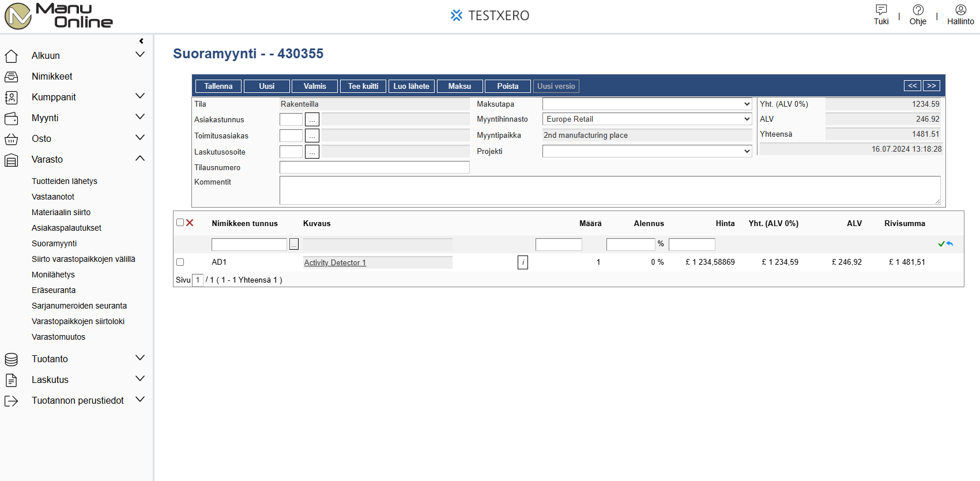Click the Valmis button
Screen dimensions: 980x481
315,86
